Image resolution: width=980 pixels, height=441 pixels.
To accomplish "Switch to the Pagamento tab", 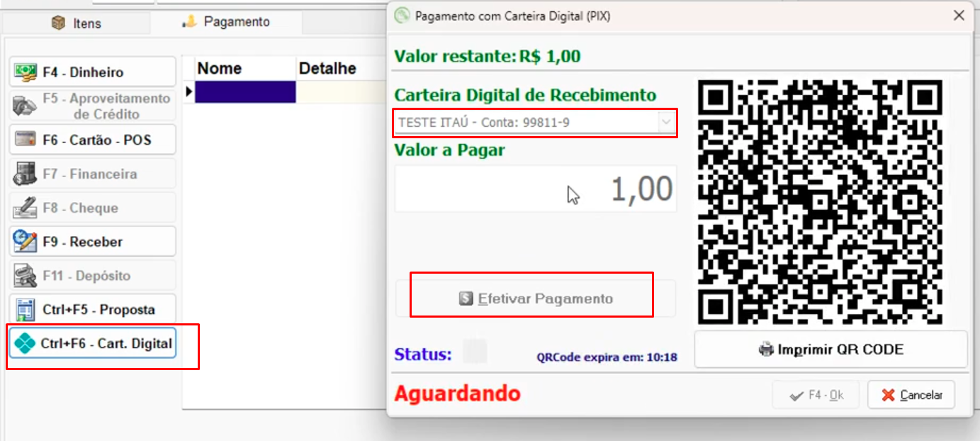I will coord(226,22).
